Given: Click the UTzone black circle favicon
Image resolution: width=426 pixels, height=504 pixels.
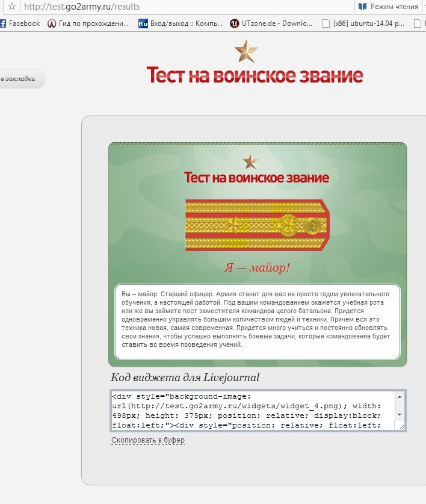Looking at the screenshot, I should click(x=235, y=23).
